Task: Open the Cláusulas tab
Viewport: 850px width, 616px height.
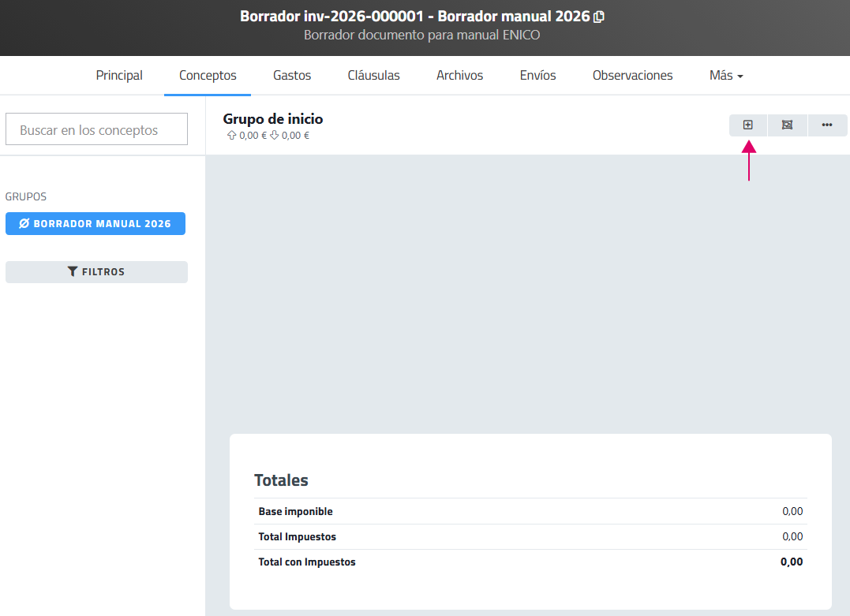Action: point(373,76)
